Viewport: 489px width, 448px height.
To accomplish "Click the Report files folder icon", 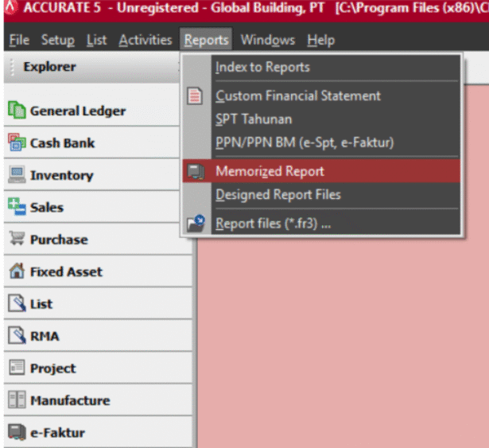I will tap(196, 224).
